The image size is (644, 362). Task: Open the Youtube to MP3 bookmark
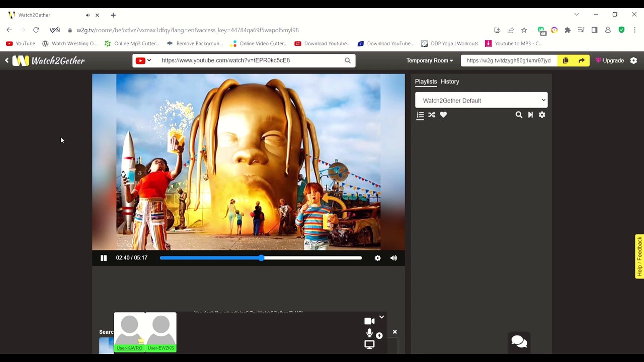coord(514,44)
